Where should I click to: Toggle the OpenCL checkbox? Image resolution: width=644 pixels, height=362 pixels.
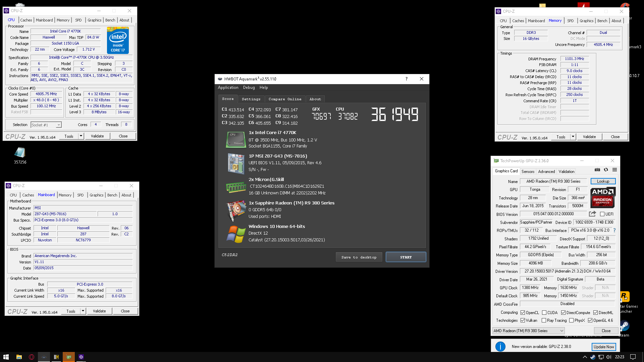pos(523,313)
